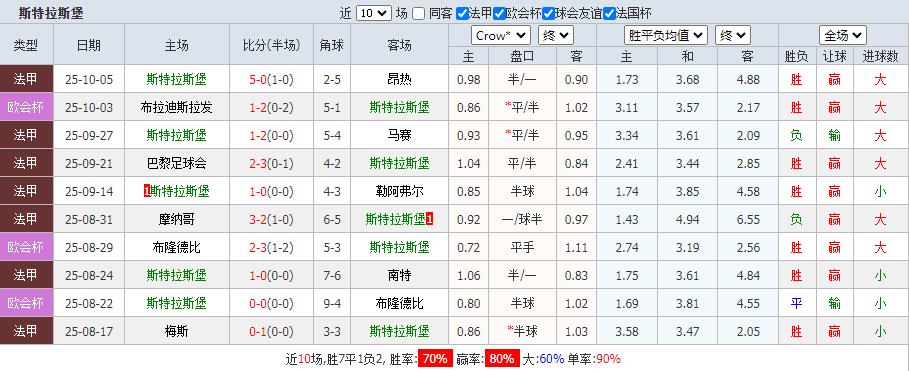Viewport: 909px width, 371px height.
Task: Click the red card badge beside 25-09-14 home team
Action: pyautogui.click(x=147, y=191)
